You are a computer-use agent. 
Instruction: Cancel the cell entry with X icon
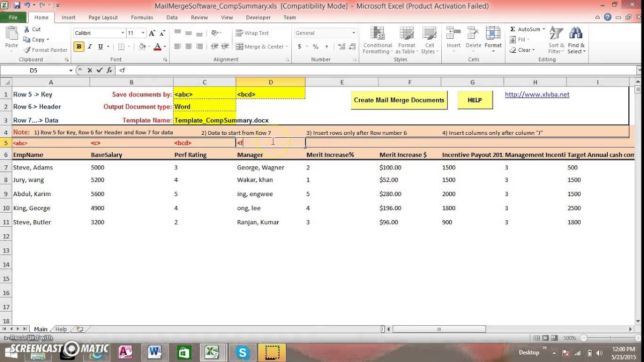pos(90,70)
